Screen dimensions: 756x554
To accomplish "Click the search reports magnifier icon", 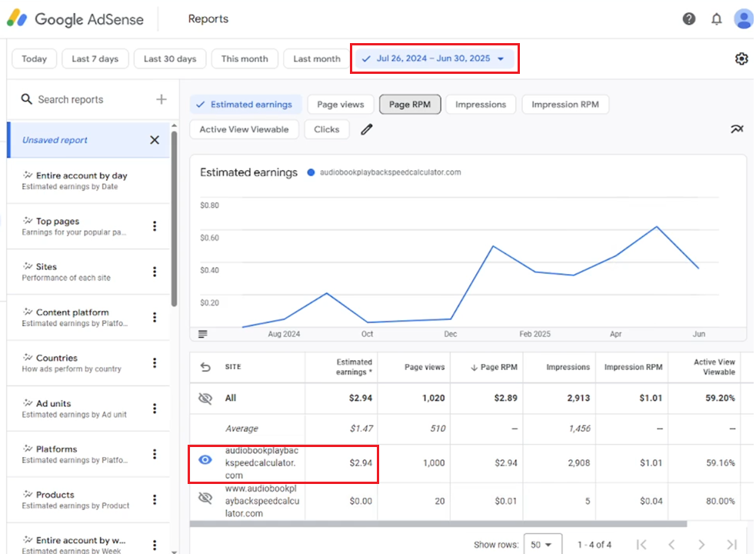I will tap(26, 99).
